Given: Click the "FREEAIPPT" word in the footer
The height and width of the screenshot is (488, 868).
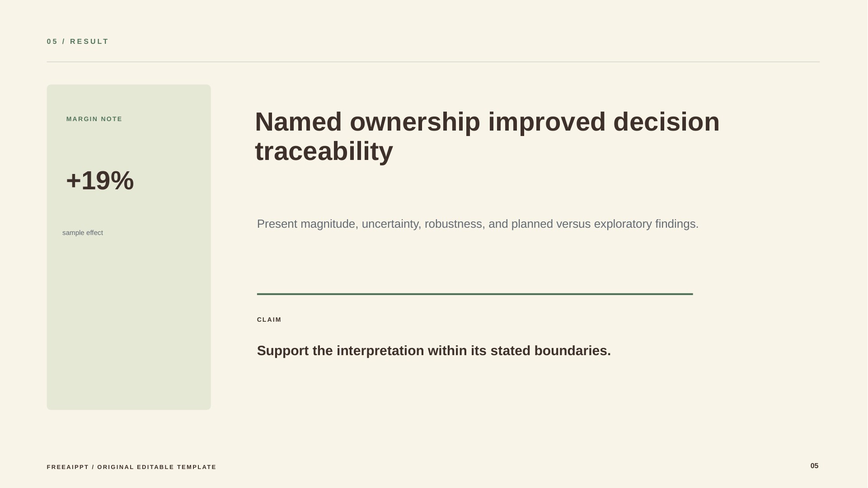Looking at the screenshot, I should pos(68,467).
